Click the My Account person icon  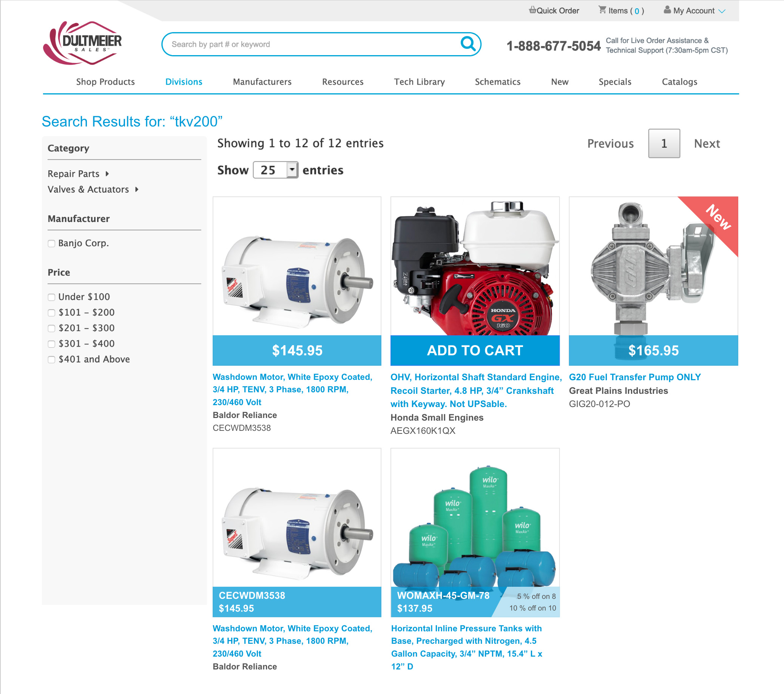[x=667, y=10]
